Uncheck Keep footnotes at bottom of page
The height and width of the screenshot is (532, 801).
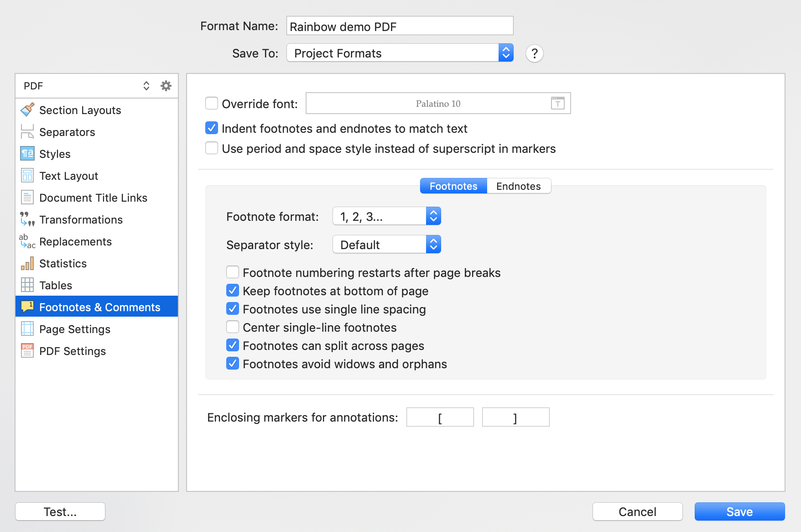click(x=233, y=291)
